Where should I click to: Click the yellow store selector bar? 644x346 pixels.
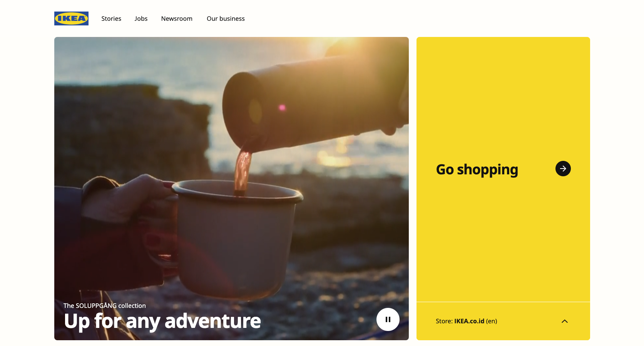coord(503,321)
